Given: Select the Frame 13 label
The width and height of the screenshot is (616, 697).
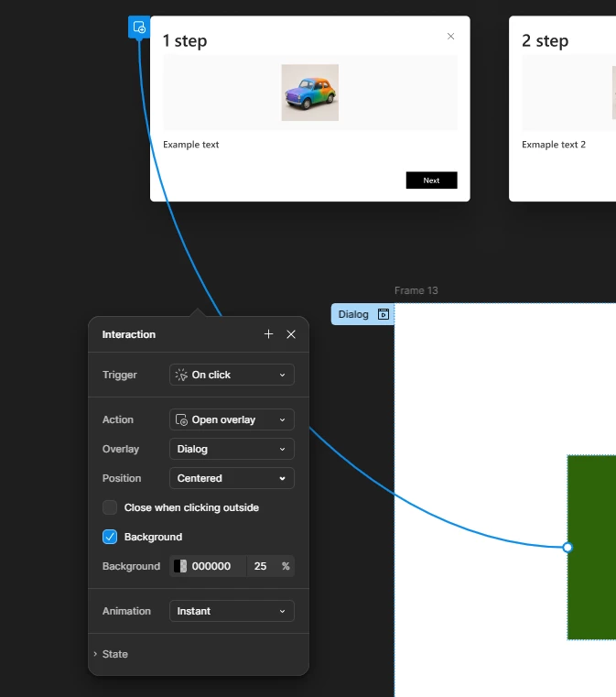Looking at the screenshot, I should [416, 290].
